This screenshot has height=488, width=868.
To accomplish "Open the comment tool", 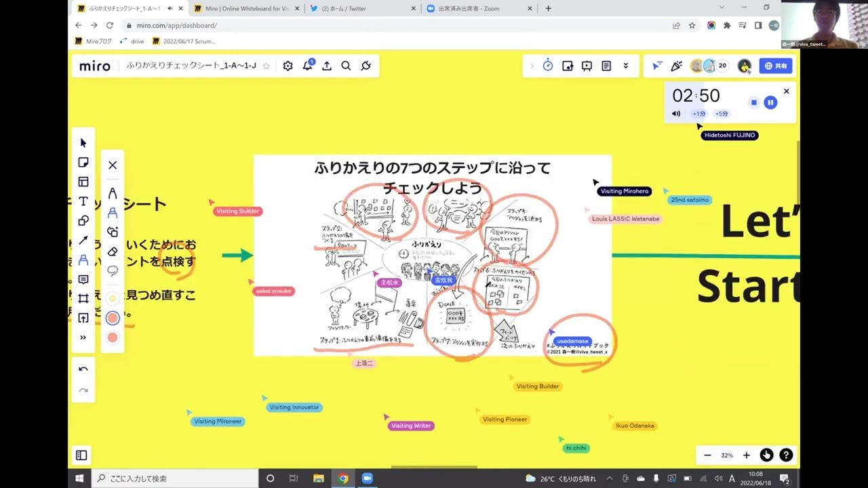I will tap(83, 279).
